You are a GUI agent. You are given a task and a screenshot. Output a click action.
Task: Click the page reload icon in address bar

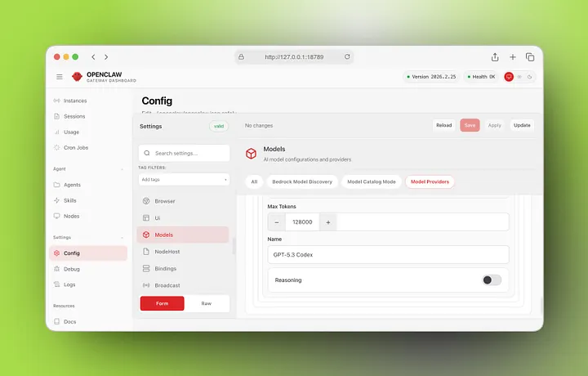347,57
